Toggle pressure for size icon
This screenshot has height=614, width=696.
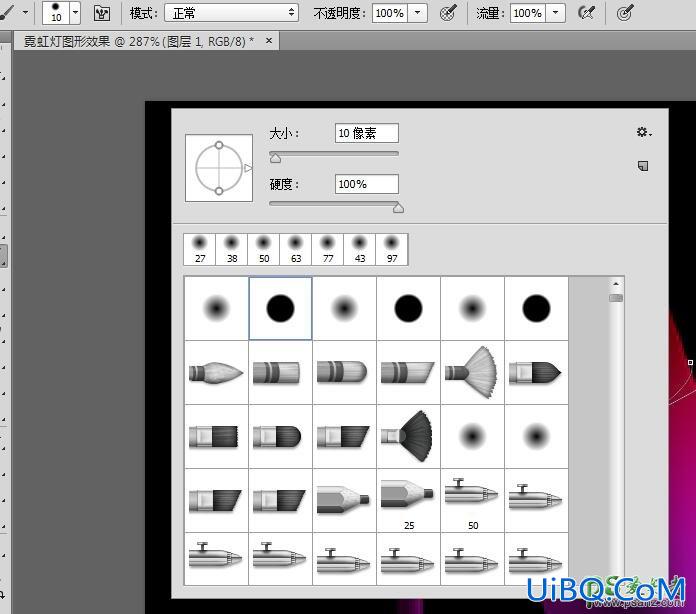click(x=625, y=13)
